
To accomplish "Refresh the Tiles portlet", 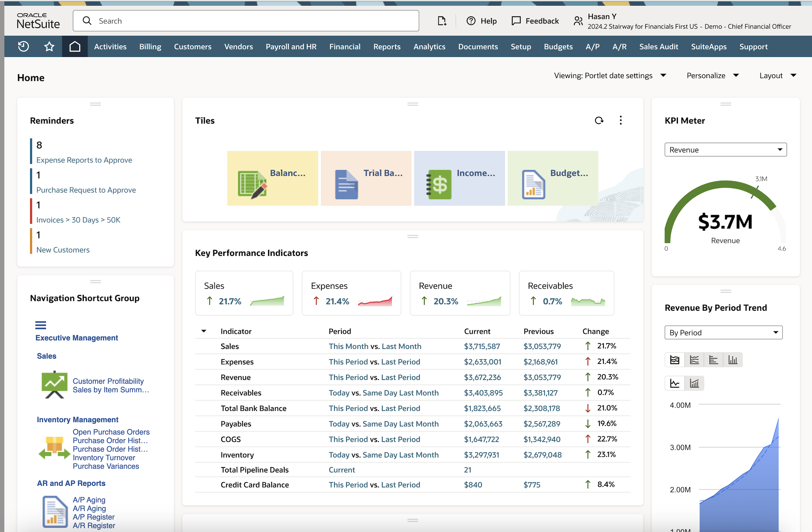I will pyautogui.click(x=599, y=120).
